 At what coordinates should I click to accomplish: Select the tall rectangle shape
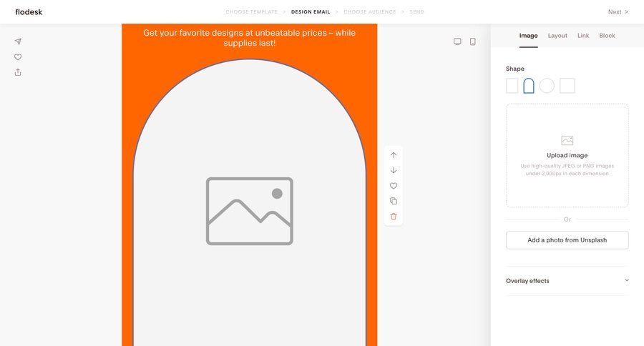click(x=512, y=86)
